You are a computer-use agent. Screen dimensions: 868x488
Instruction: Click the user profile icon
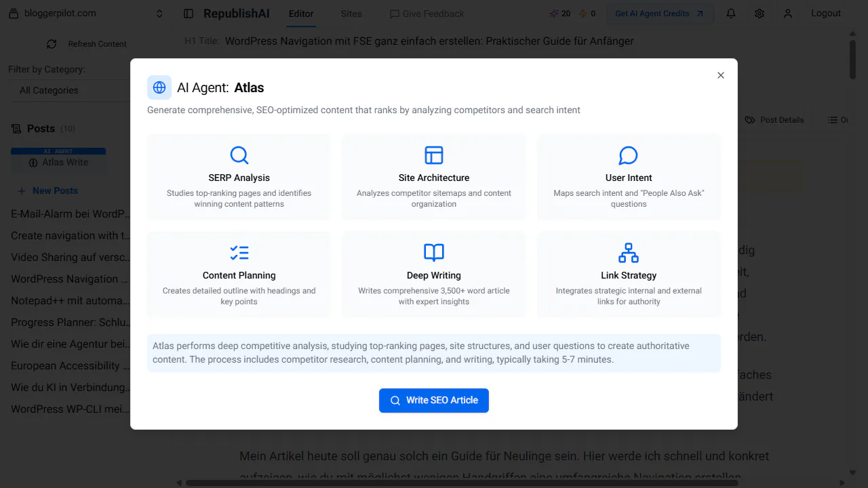tap(787, 14)
